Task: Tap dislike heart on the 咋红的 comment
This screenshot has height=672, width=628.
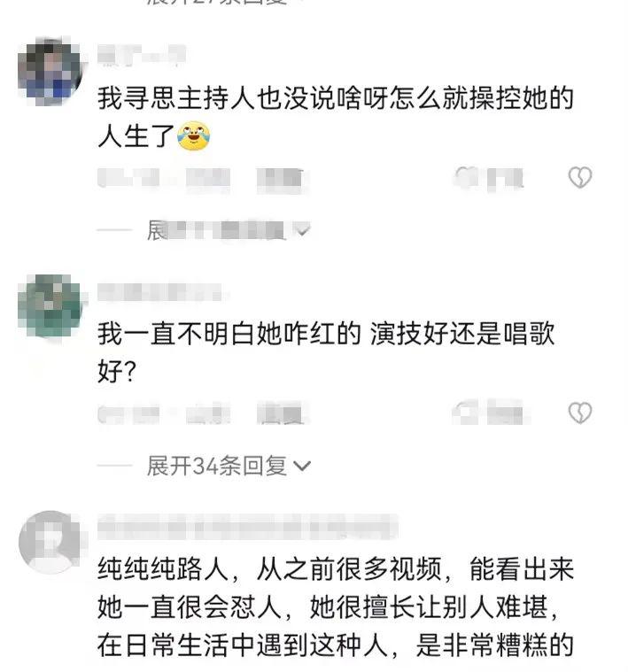Action: [580, 413]
